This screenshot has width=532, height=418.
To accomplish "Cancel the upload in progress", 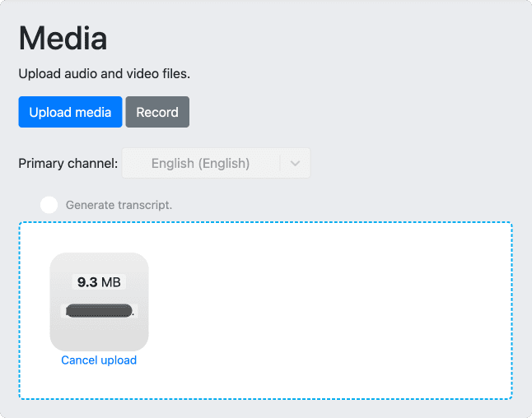I will pos(99,360).
